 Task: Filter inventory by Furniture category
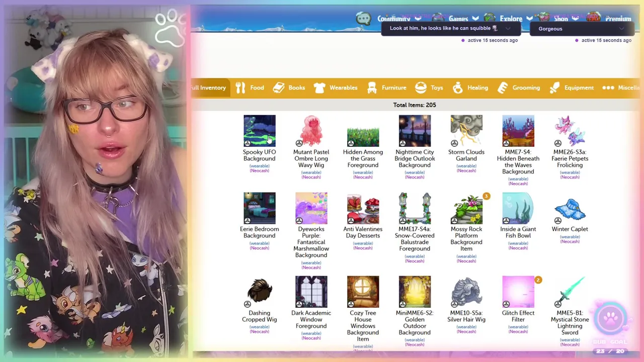coord(386,87)
